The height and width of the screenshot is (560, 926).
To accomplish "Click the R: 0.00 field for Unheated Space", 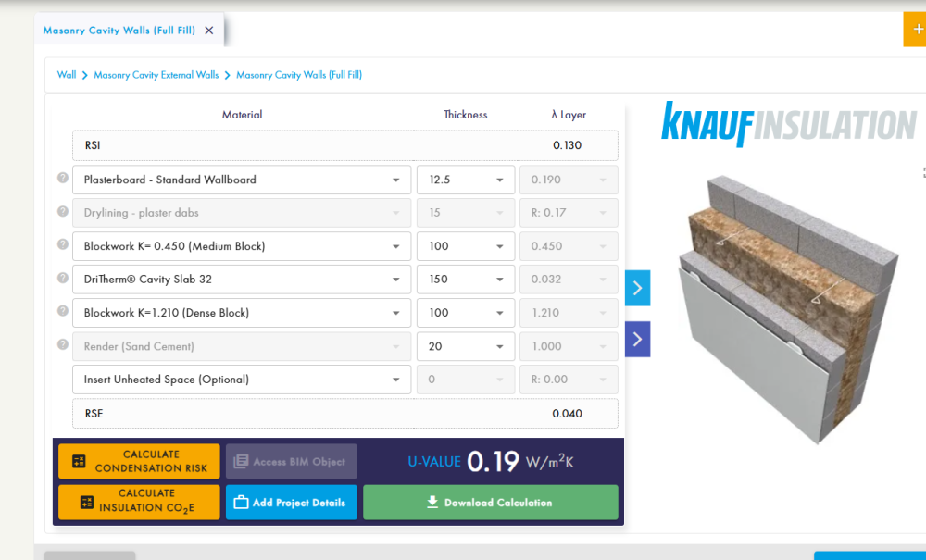I will click(x=569, y=380).
